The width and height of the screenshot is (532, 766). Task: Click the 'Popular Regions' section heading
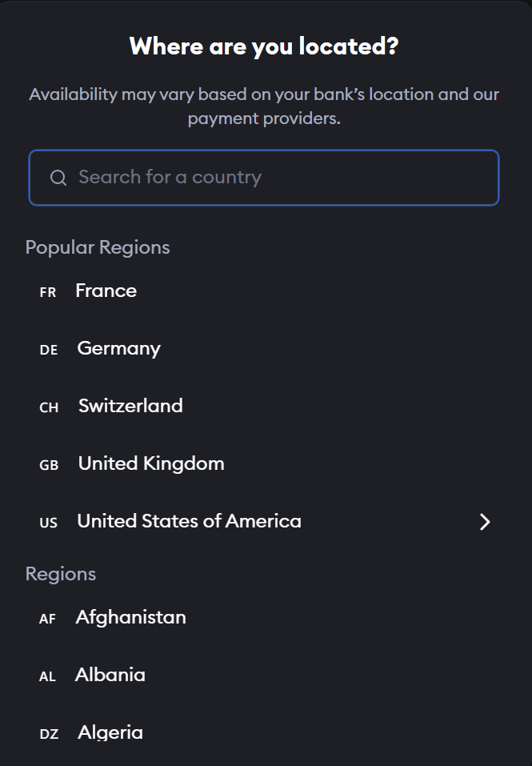coord(98,247)
